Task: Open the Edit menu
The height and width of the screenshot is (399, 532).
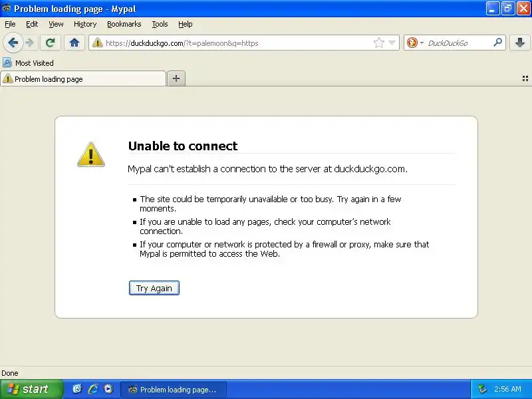Action: (32, 24)
